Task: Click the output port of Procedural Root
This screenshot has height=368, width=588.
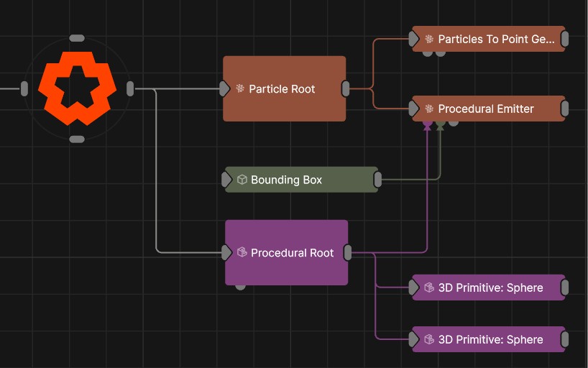Action: [x=348, y=252]
